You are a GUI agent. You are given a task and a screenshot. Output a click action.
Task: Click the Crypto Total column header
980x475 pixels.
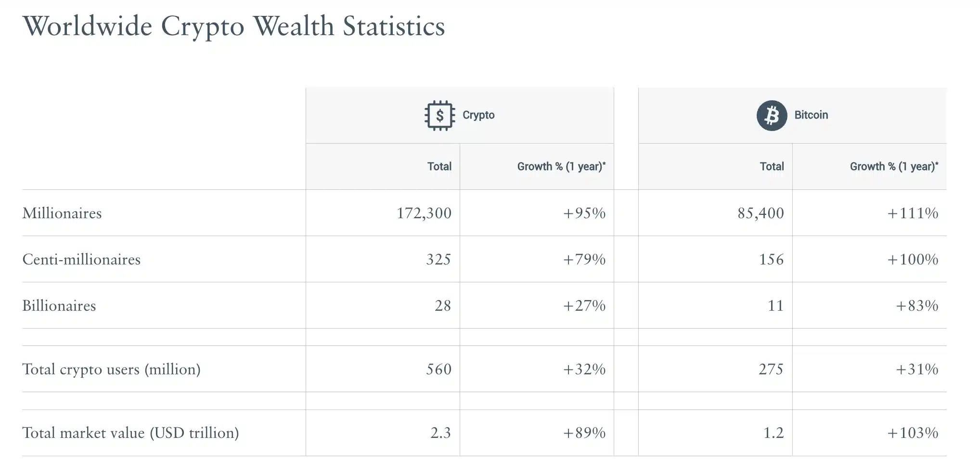tap(439, 167)
